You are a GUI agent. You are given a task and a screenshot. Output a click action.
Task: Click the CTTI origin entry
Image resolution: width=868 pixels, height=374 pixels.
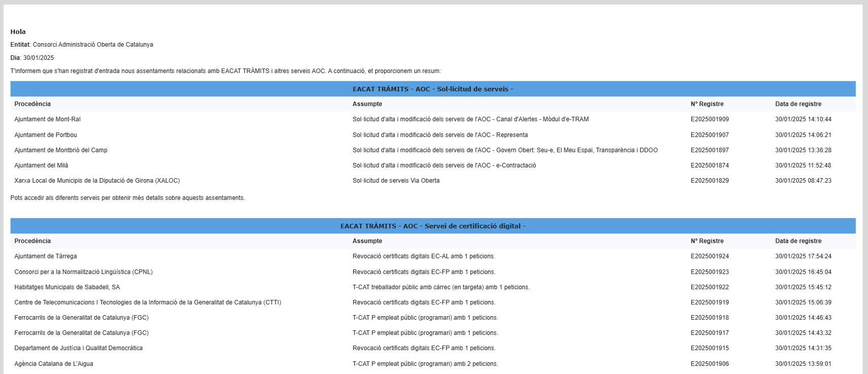click(x=148, y=302)
